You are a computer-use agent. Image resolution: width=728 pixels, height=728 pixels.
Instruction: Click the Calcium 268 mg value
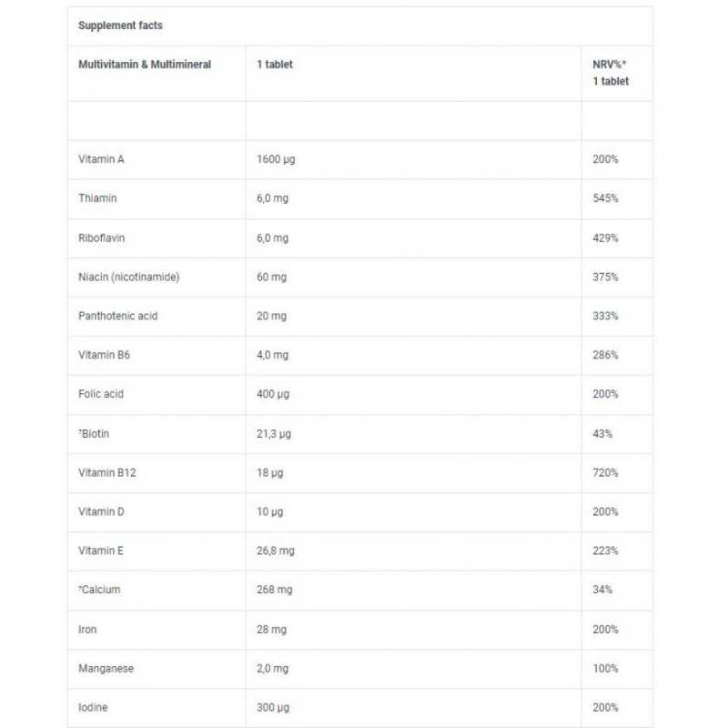pos(275,590)
